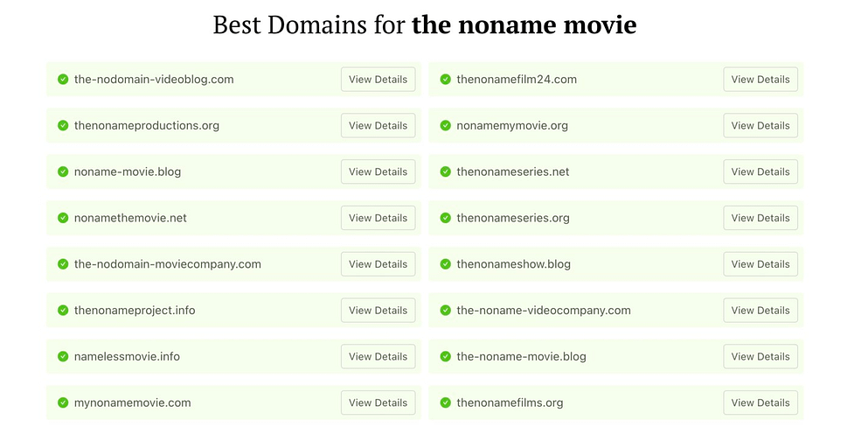Screen dimensions: 868x427
Task: Click the 'Best Domains' page heading
Action: tap(425, 24)
